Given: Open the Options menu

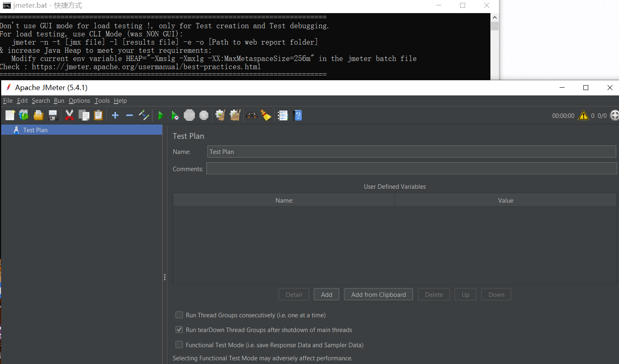Looking at the screenshot, I should 79,101.
